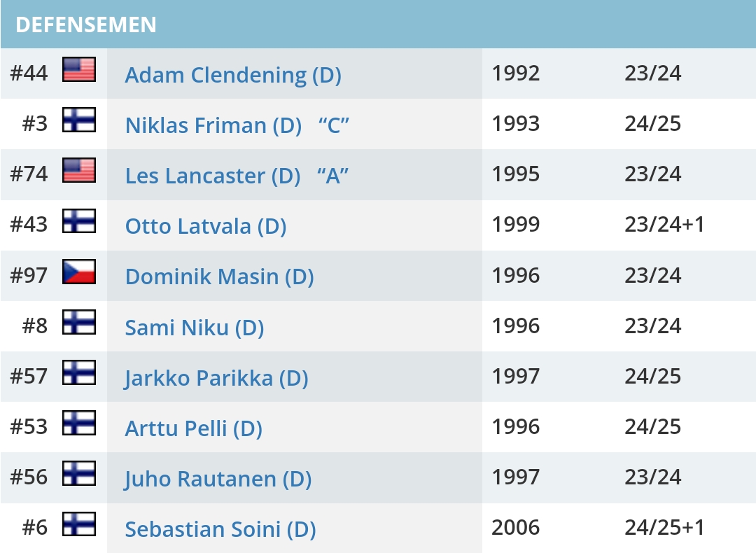Click the USA flag beside Les Lancaster
756x553 pixels.
click(79, 171)
